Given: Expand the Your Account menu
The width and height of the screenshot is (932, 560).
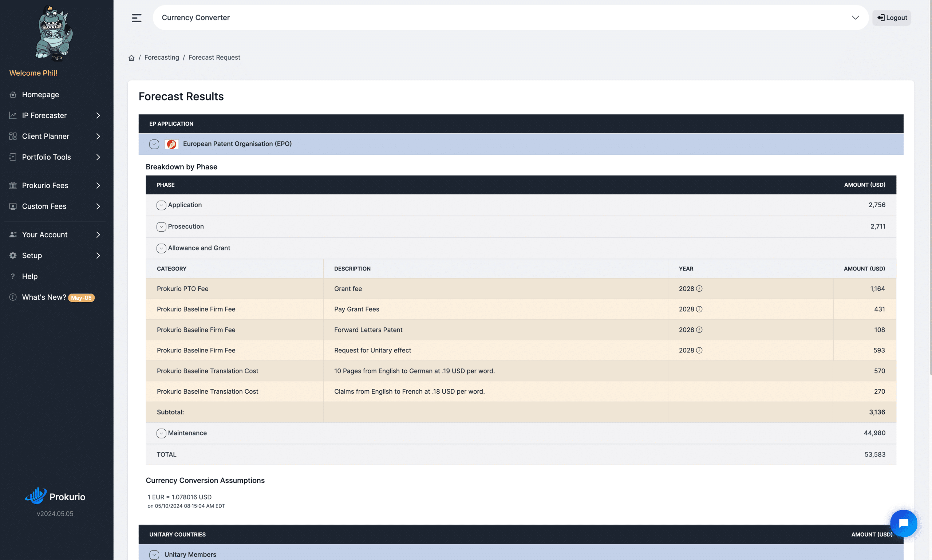Looking at the screenshot, I should (98, 235).
